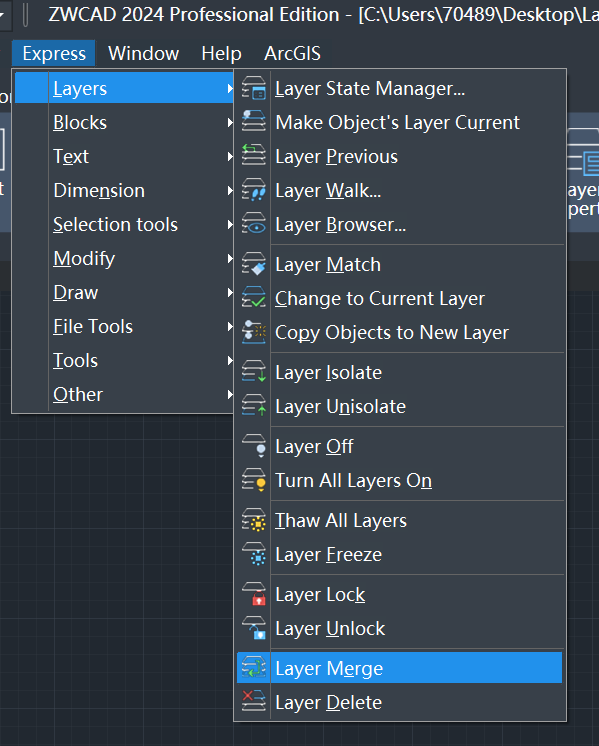Click the Layer Off bulb icon
Image resolution: width=599 pixels, height=746 pixels.
tap(254, 446)
